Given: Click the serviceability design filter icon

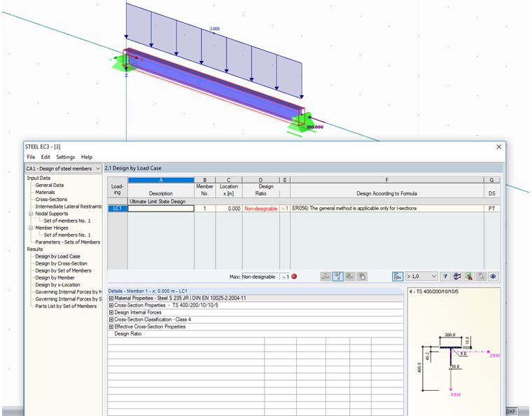Looking at the screenshot, I should pos(349,277).
